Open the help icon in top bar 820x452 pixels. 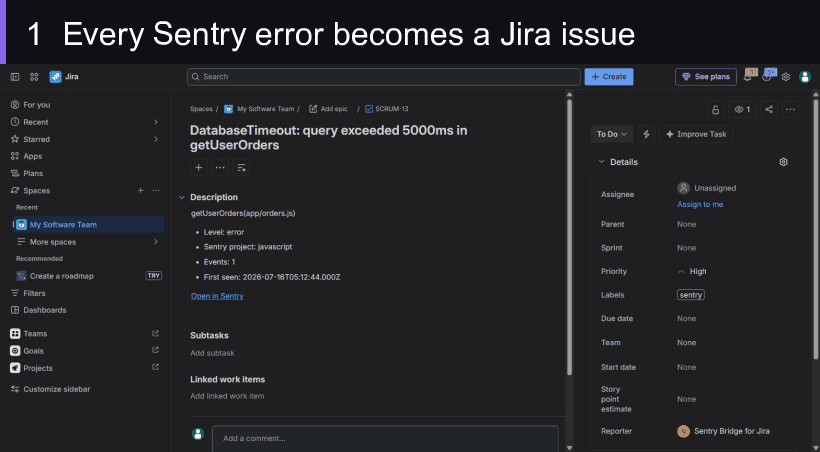tap(767, 76)
